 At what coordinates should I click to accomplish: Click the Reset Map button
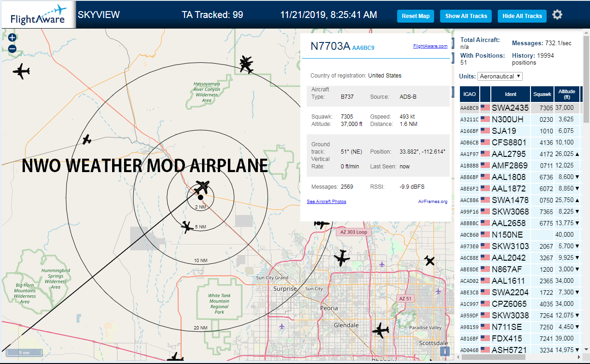416,16
